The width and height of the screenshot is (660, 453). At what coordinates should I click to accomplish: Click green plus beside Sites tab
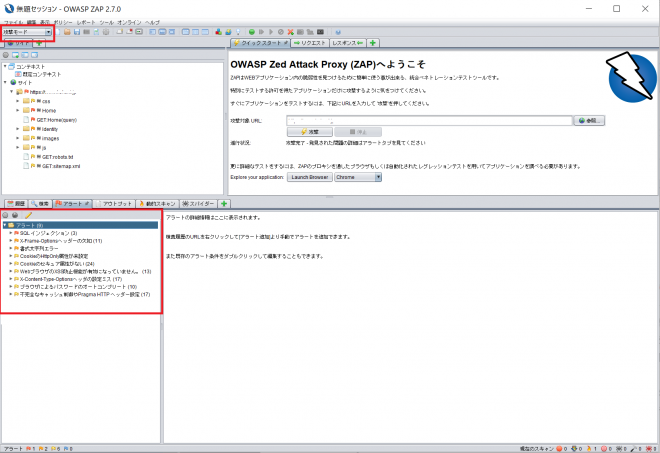[x=39, y=43]
